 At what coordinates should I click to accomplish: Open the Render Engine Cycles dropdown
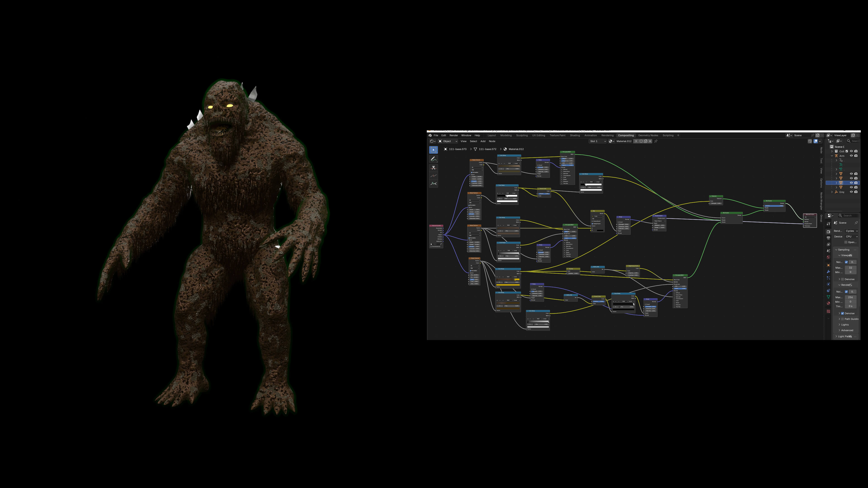pyautogui.click(x=851, y=231)
